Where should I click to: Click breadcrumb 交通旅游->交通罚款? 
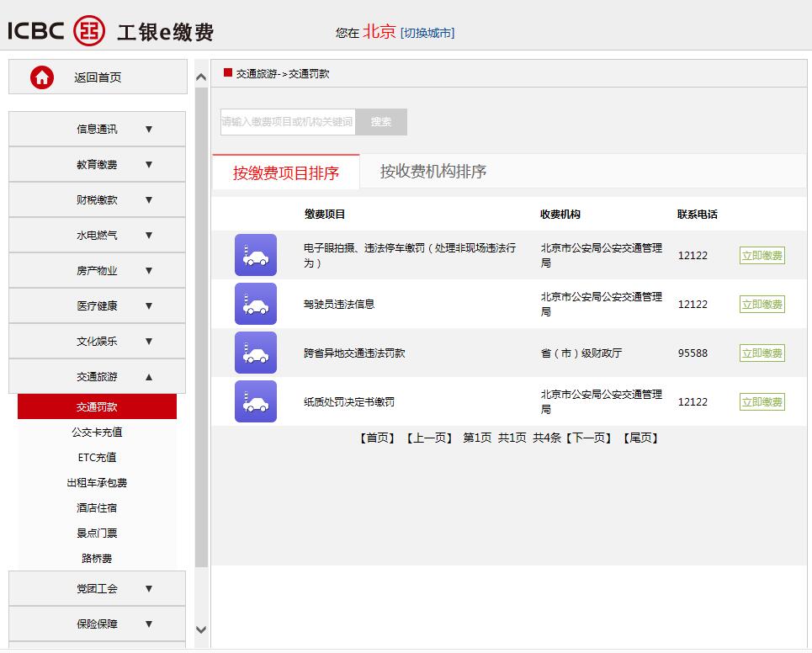(283, 74)
